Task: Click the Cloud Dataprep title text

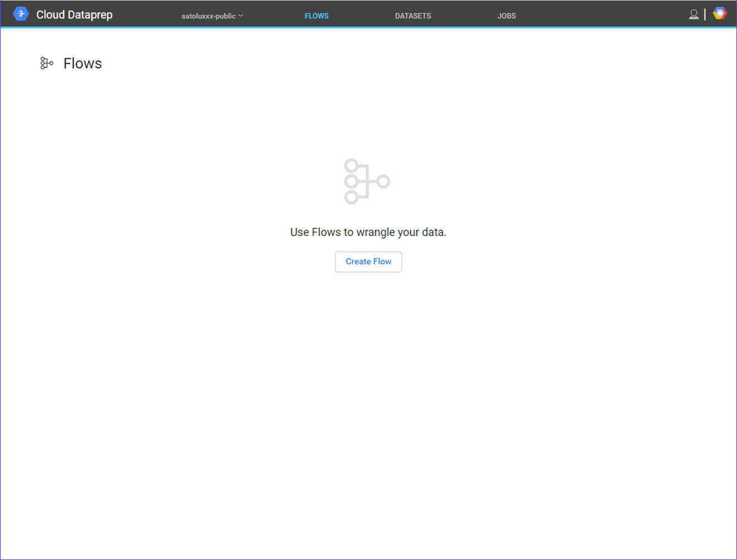Action: pyautogui.click(x=75, y=15)
